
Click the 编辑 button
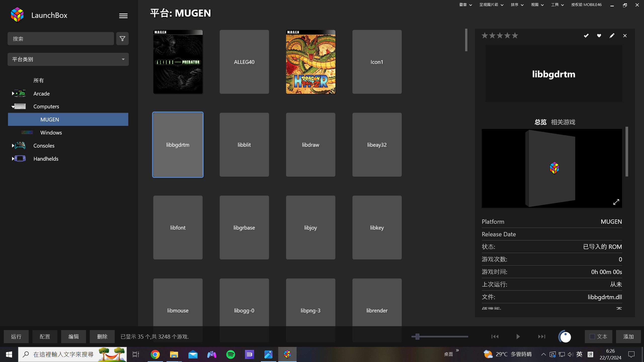[73, 337]
